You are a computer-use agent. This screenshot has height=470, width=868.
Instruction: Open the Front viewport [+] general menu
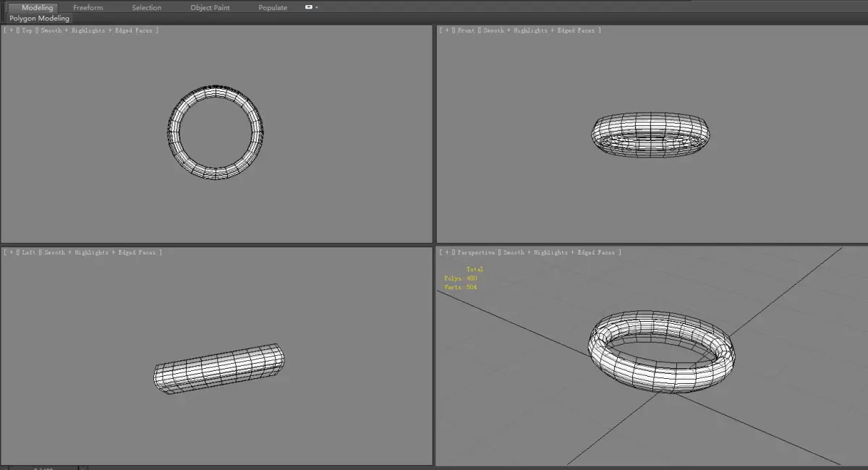(447, 30)
